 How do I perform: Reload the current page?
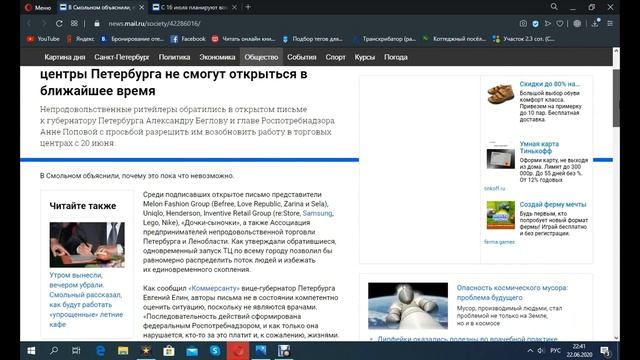[x=59, y=23]
